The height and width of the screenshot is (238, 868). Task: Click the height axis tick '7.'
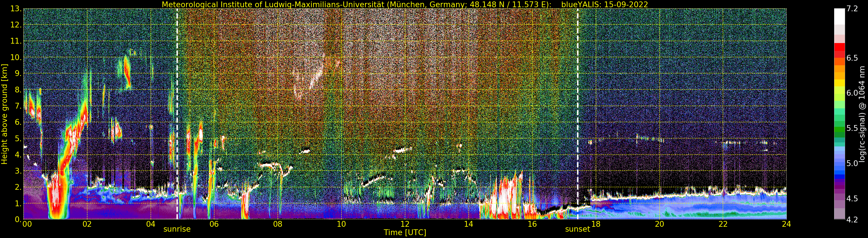click(18, 106)
